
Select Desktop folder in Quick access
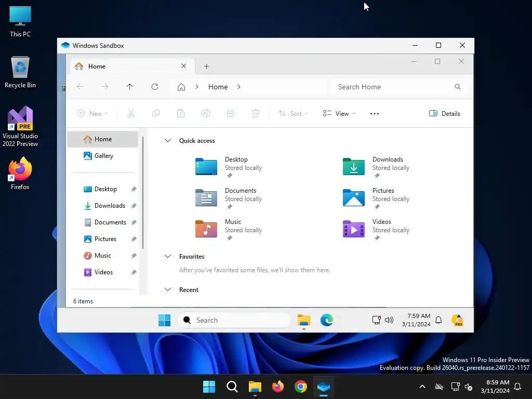pos(229,167)
